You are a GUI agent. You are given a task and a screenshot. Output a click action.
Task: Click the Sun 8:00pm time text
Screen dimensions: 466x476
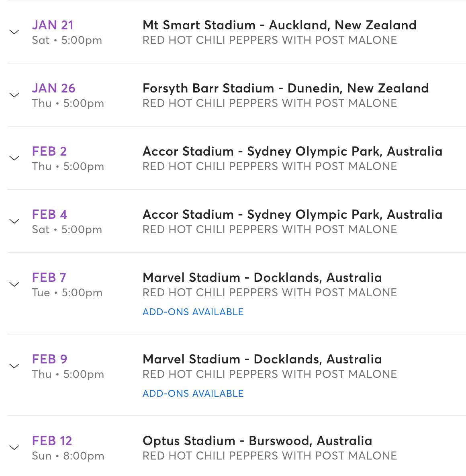(x=68, y=456)
